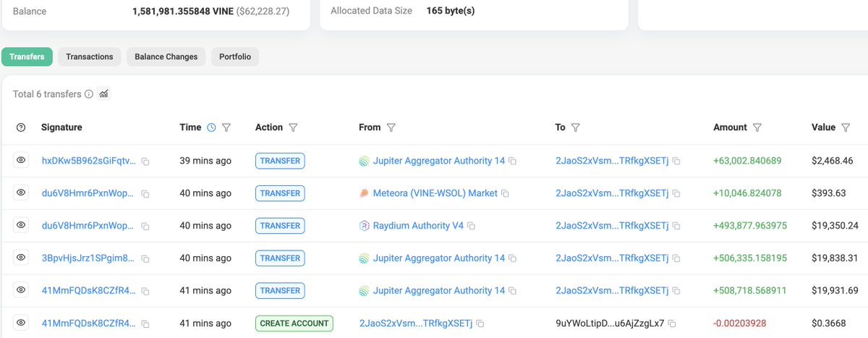Image resolution: width=868 pixels, height=338 pixels.
Task: Open the Value column filter
Action: click(846, 127)
